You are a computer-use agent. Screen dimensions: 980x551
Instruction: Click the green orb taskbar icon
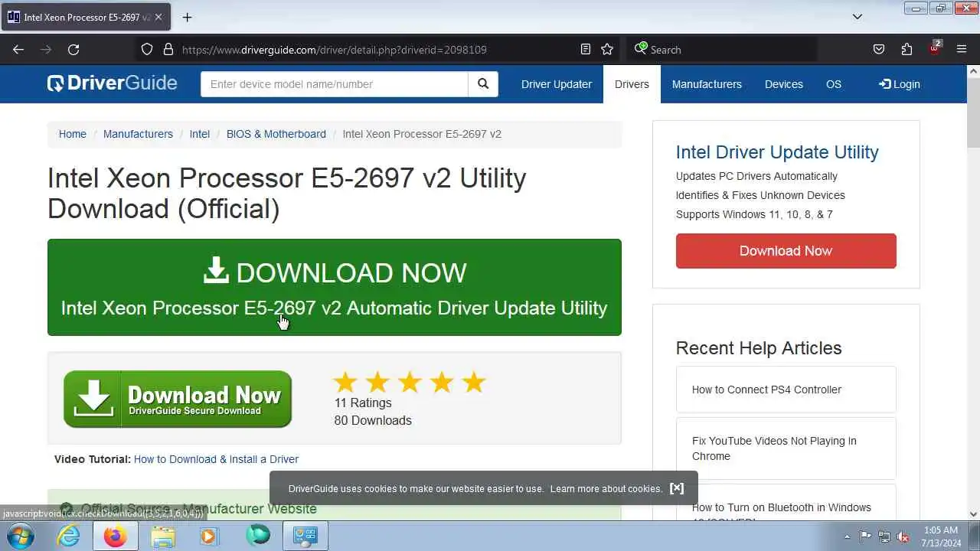tap(258, 536)
